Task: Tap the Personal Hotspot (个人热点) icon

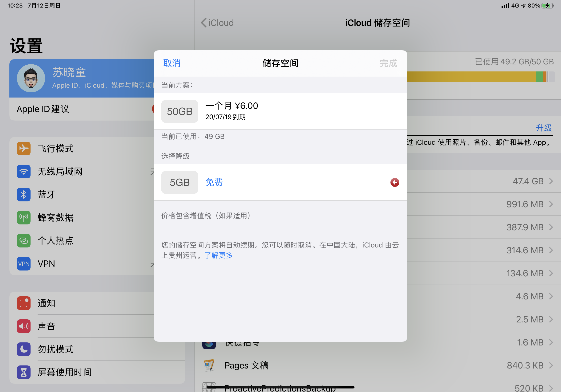Action: (x=24, y=240)
